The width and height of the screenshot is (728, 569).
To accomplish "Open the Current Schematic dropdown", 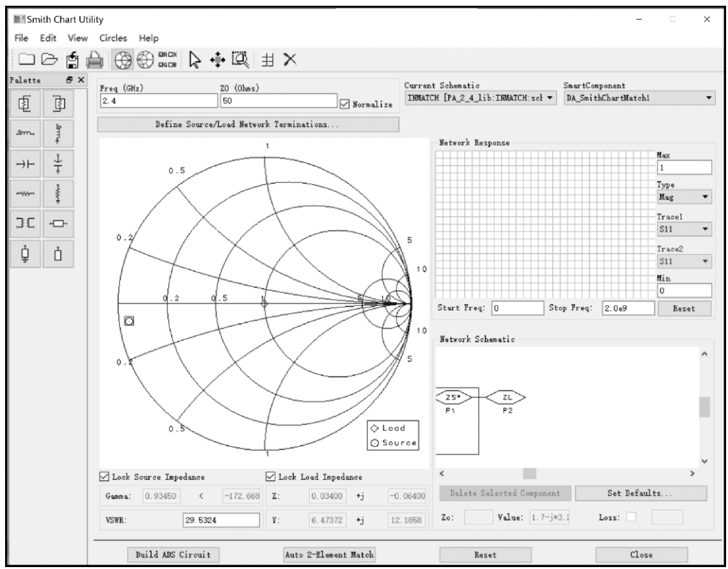I will 481,98.
